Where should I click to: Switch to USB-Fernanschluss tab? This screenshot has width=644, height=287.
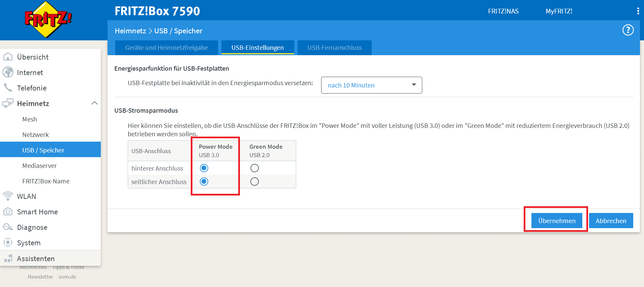pyautogui.click(x=335, y=47)
